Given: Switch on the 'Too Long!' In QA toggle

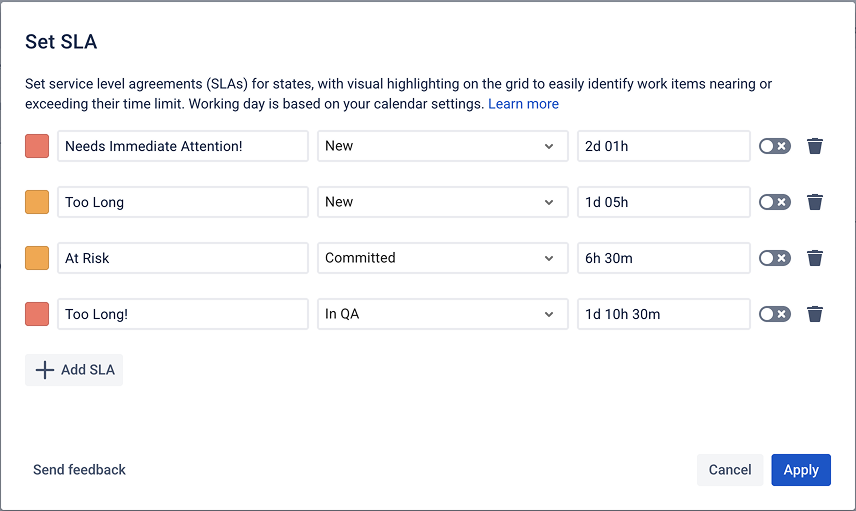Looking at the screenshot, I should click(774, 314).
